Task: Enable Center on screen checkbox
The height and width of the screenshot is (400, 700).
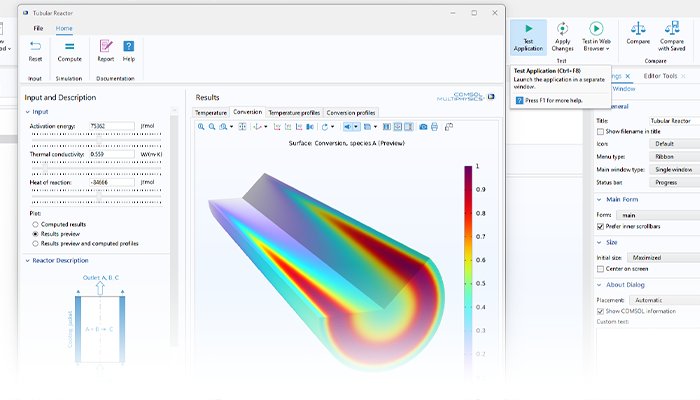Action: point(600,269)
